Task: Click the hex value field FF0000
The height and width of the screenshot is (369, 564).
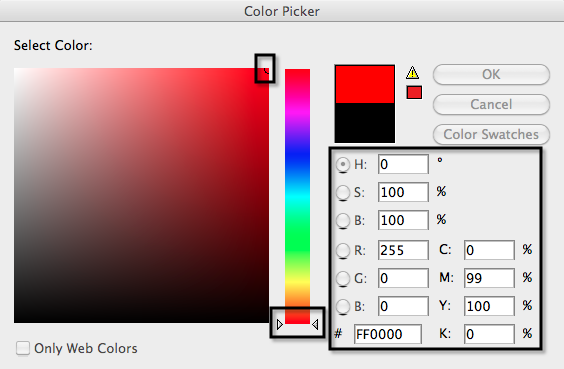Action: coord(387,334)
